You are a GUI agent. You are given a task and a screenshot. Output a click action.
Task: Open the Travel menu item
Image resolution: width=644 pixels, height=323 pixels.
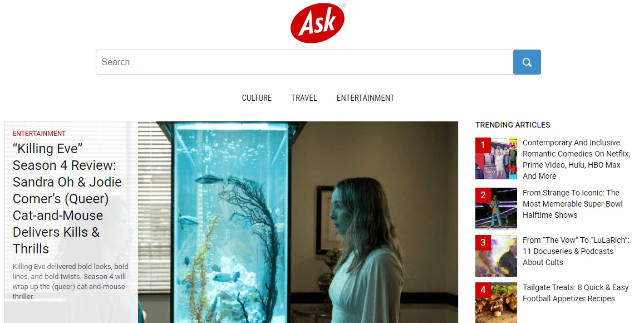pyautogui.click(x=304, y=98)
